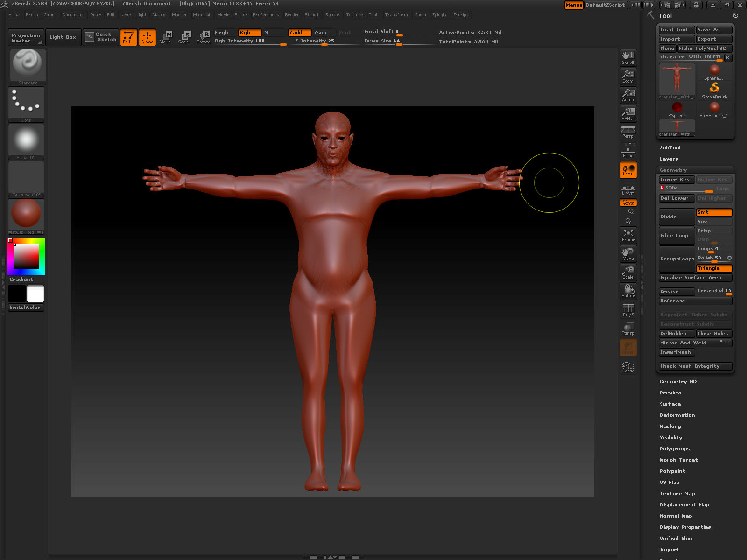
Task: Toggle Local symmetry mode
Action: (x=628, y=170)
